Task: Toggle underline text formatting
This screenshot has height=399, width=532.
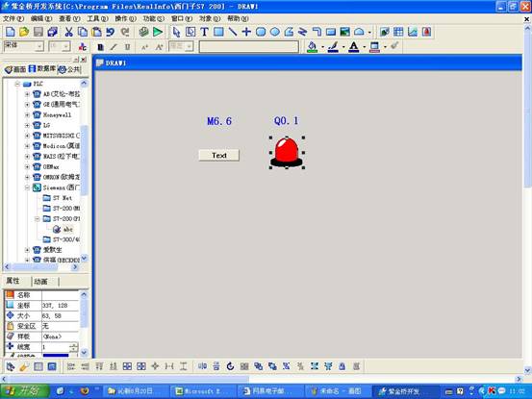Action: [128, 47]
